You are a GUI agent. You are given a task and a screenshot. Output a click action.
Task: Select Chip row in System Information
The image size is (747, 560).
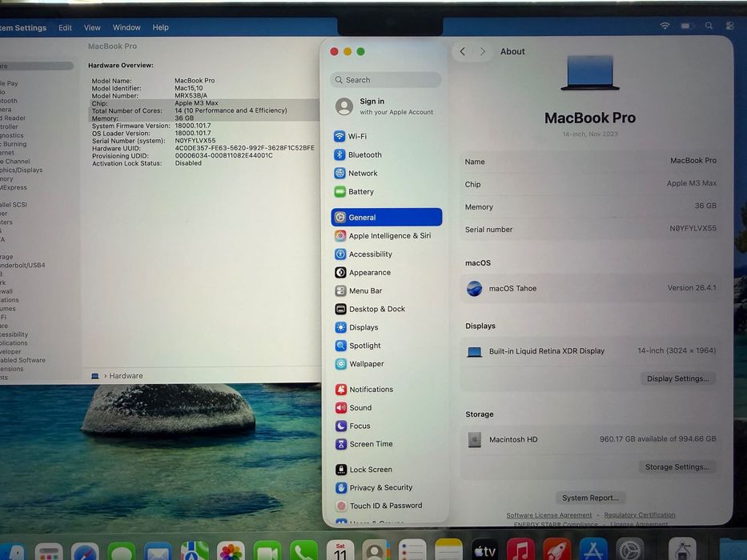point(203,103)
